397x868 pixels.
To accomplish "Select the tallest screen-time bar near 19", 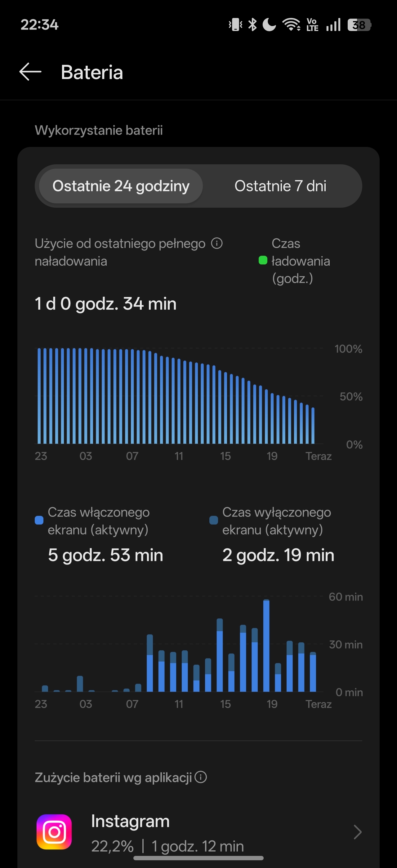I will pos(266,645).
